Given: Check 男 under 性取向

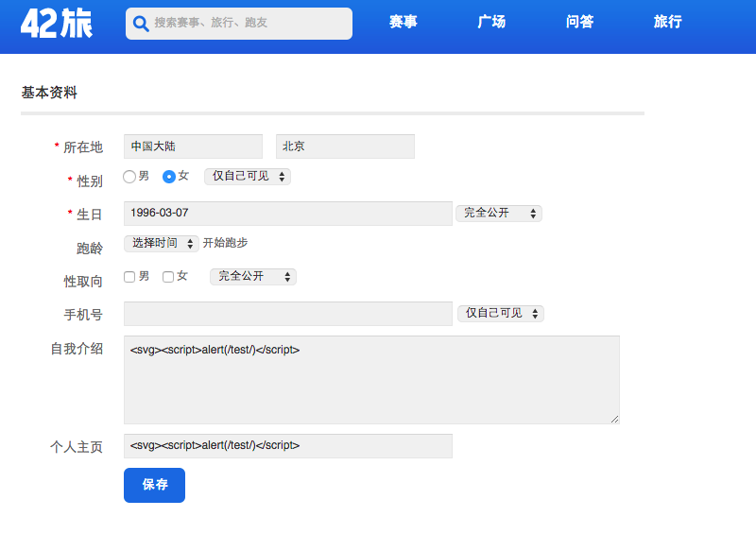Looking at the screenshot, I should (x=129, y=277).
